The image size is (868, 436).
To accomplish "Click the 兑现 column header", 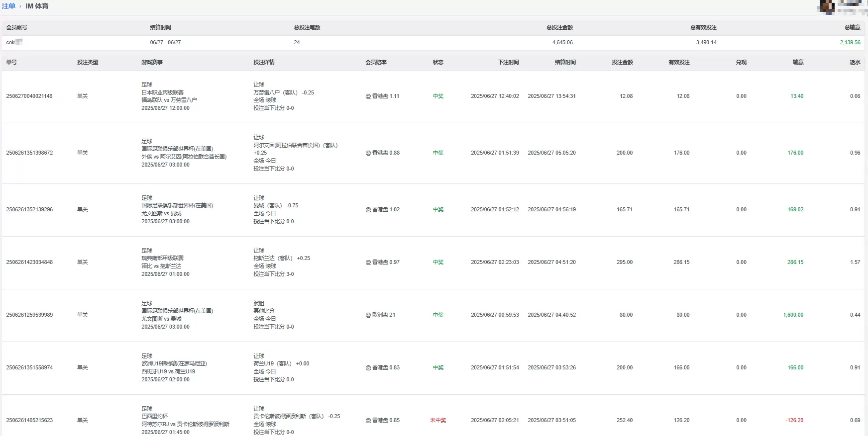I will click(x=741, y=62).
